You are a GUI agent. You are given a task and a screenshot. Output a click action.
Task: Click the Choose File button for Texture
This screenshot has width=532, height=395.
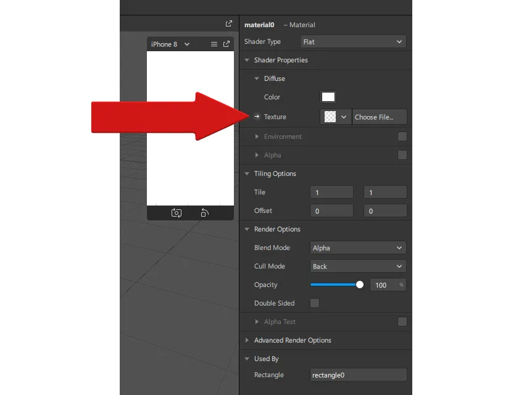point(380,117)
